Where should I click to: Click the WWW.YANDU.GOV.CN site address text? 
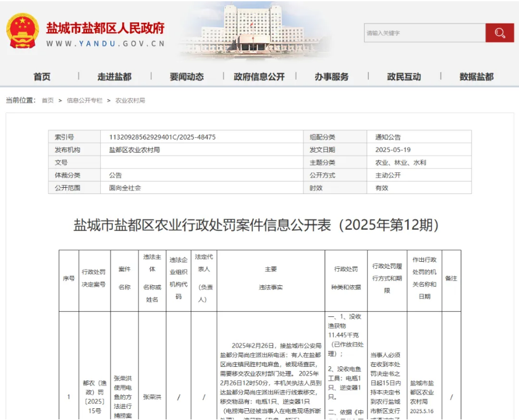click(105, 44)
